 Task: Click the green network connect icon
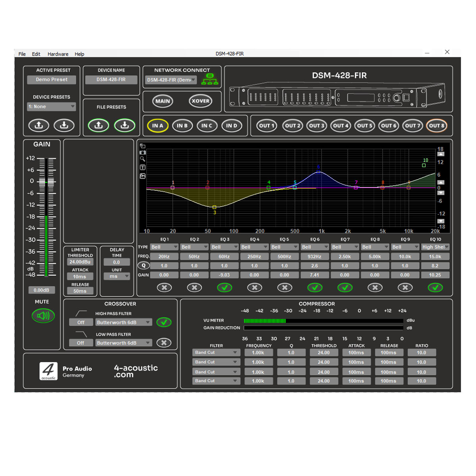210,79
